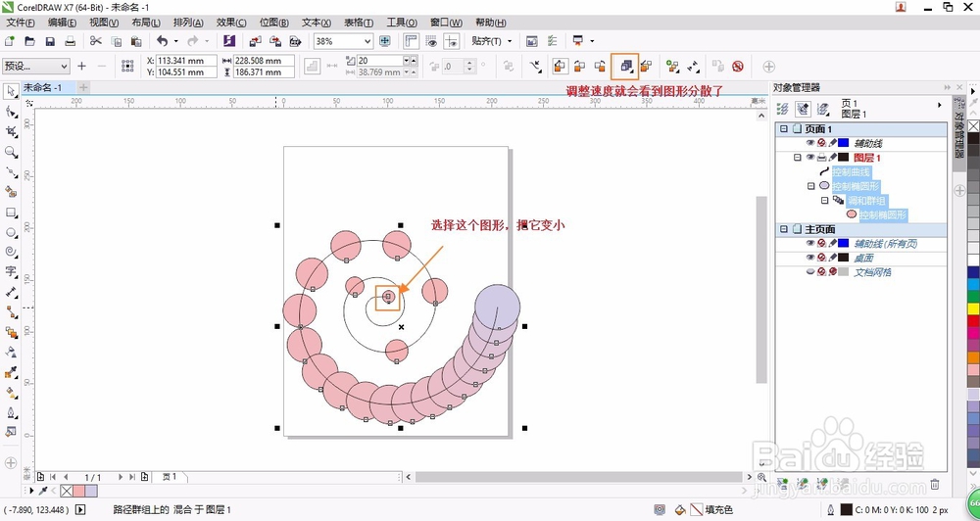This screenshot has height=521, width=980.
Task: Click the Export icon in the toolbar
Action: (x=275, y=41)
